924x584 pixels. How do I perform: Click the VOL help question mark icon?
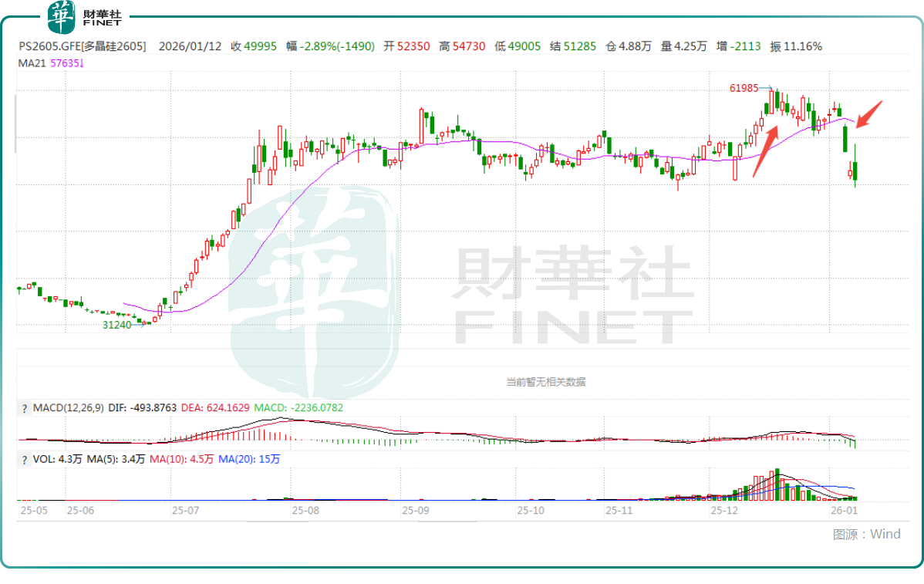[25, 459]
